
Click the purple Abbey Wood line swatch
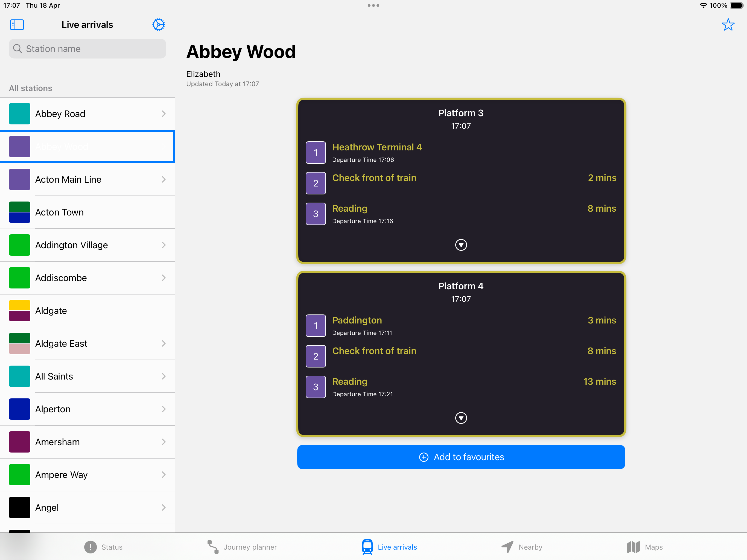(x=20, y=147)
